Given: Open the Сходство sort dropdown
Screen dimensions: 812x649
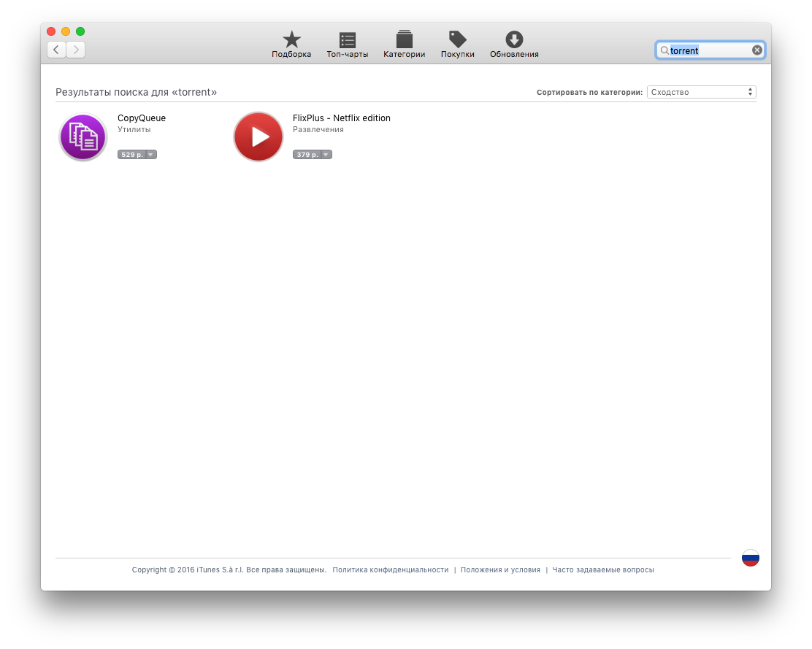Looking at the screenshot, I should click(701, 92).
